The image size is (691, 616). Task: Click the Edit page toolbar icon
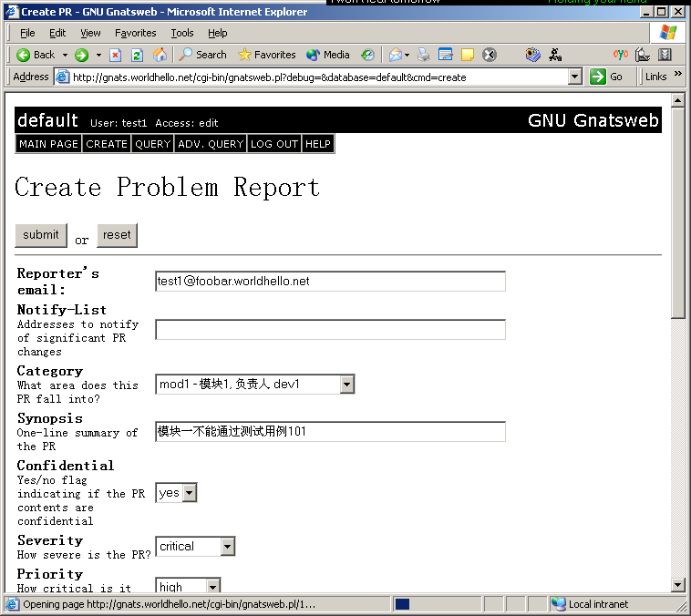pos(446,55)
